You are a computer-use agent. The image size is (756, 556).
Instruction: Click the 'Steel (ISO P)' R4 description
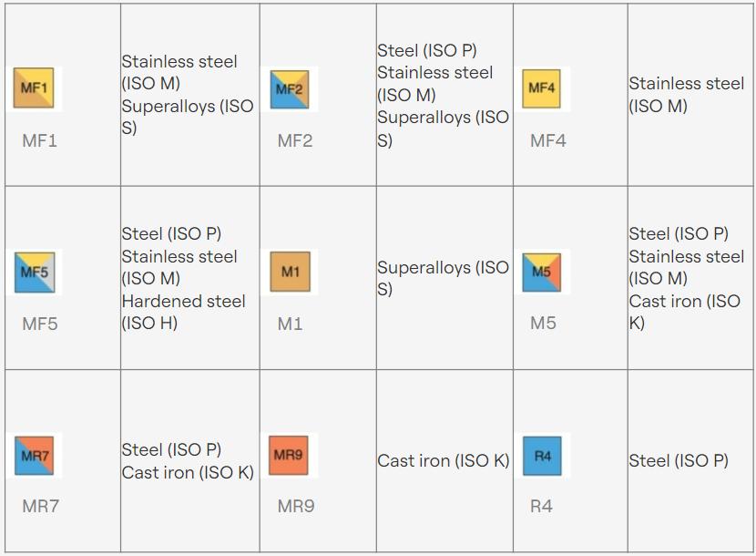(x=679, y=461)
